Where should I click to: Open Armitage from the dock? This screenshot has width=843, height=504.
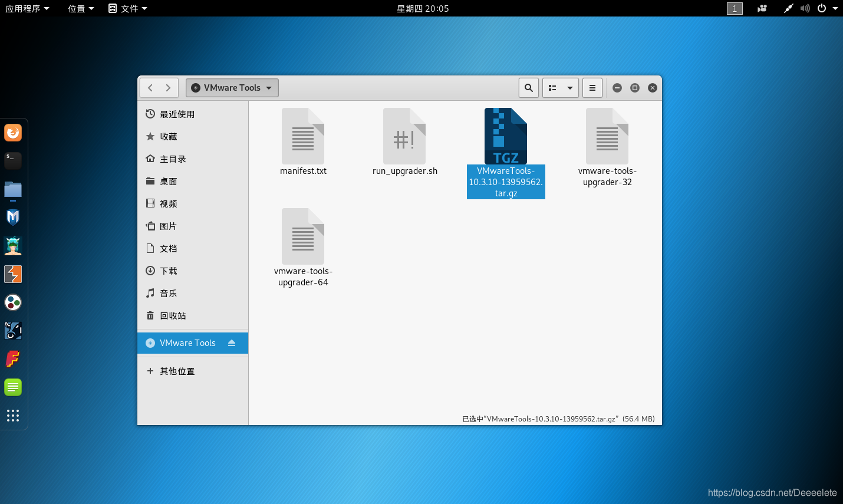click(x=13, y=246)
